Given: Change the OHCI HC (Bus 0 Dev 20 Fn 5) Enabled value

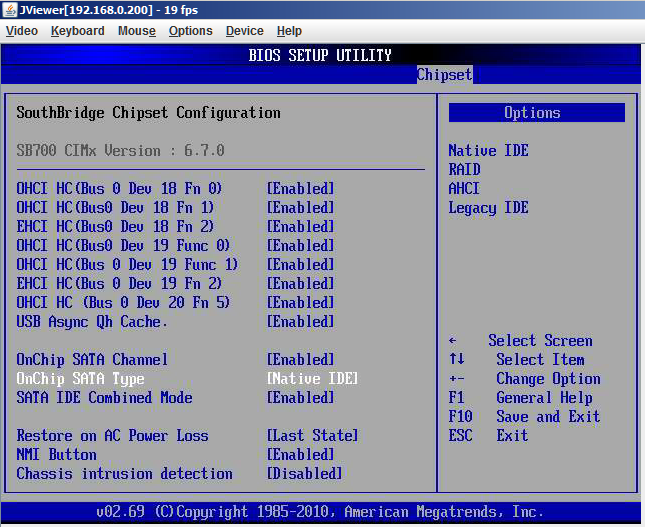Looking at the screenshot, I should [x=300, y=303].
